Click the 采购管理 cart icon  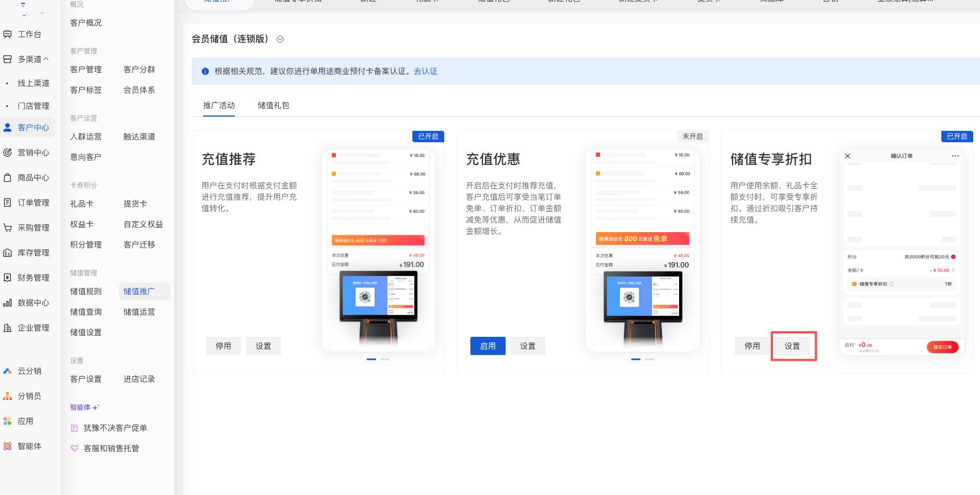[x=7, y=228]
